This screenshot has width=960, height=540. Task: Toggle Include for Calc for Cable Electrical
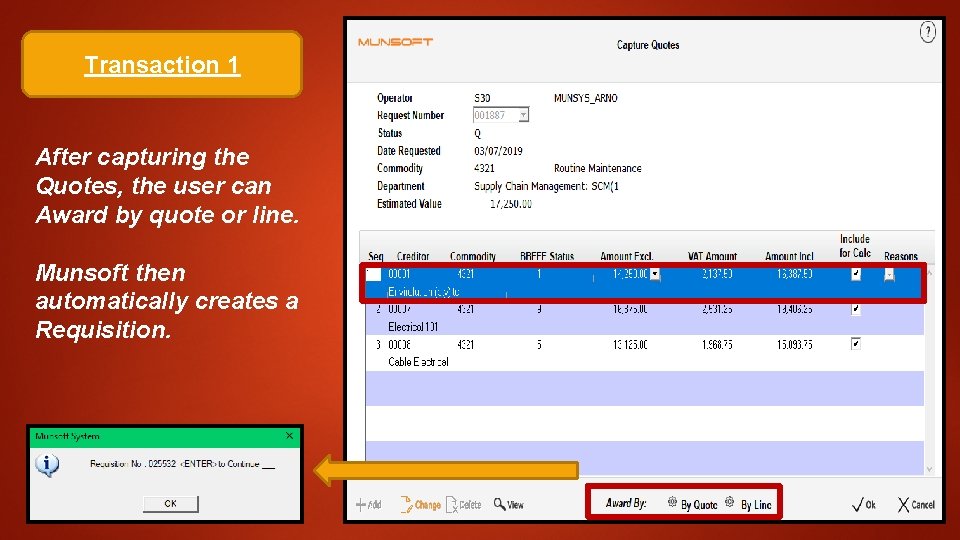(x=856, y=344)
